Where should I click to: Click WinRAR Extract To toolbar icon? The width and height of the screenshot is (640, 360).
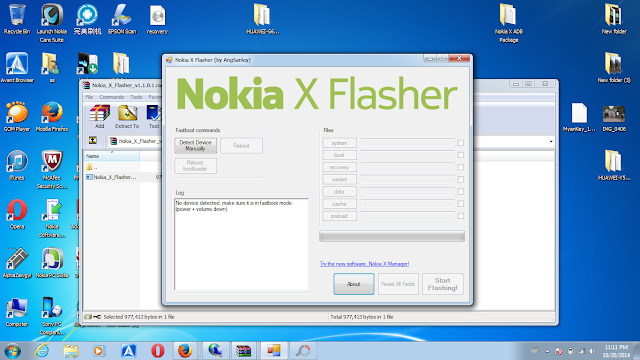point(127,117)
